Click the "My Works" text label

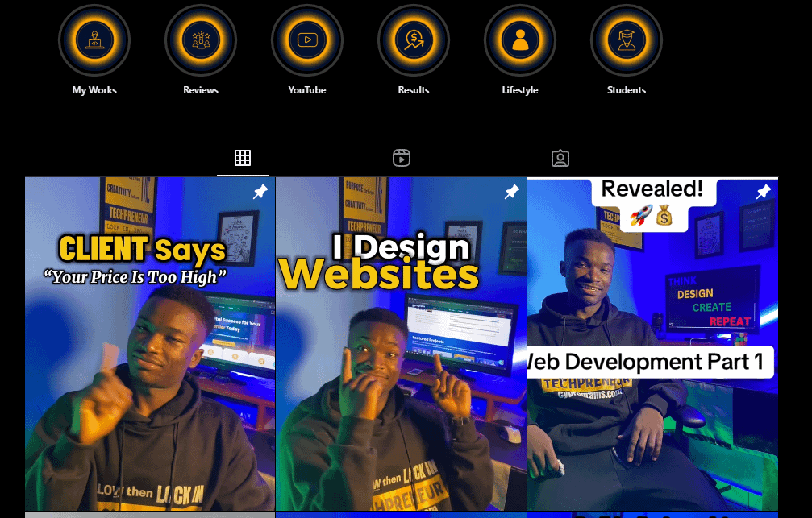pos(94,90)
